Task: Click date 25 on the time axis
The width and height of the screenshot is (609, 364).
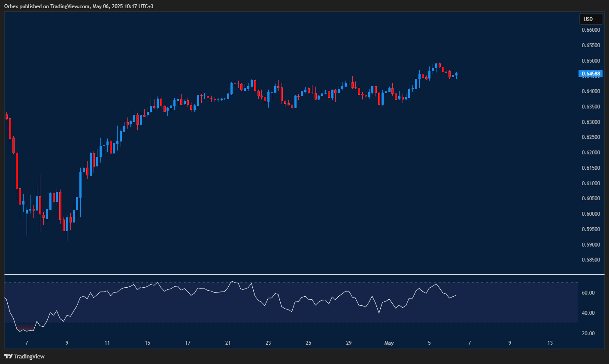Action: (x=308, y=343)
